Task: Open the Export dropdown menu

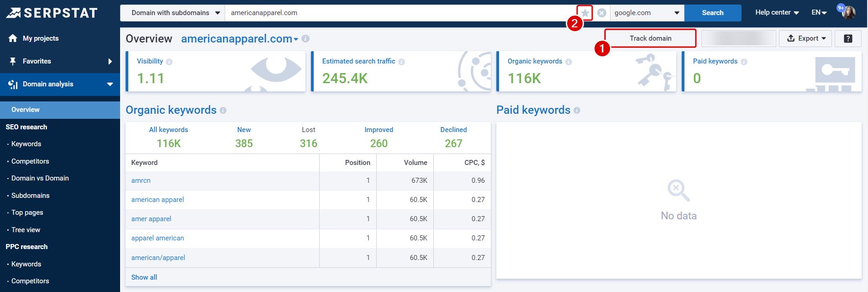Action: pyautogui.click(x=805, y=39)
